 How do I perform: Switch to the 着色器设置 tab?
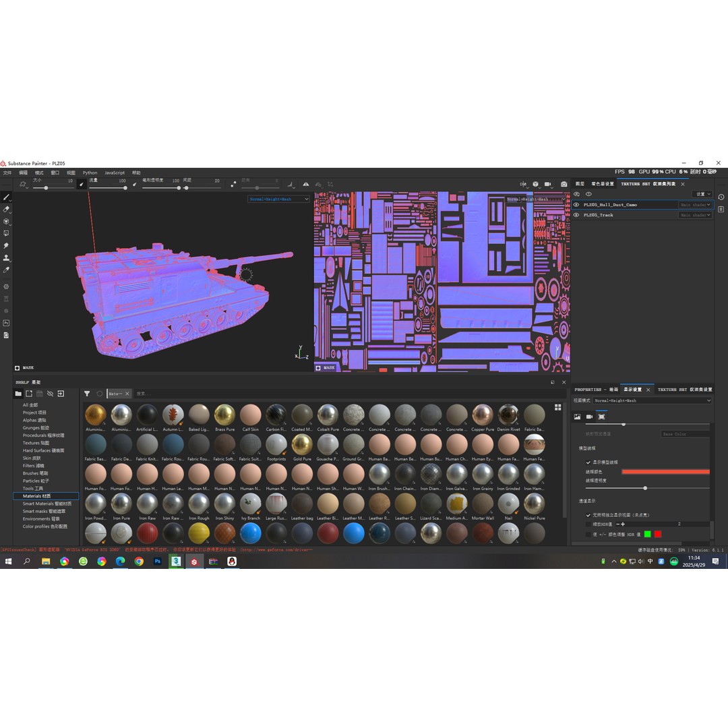(602, 184)
